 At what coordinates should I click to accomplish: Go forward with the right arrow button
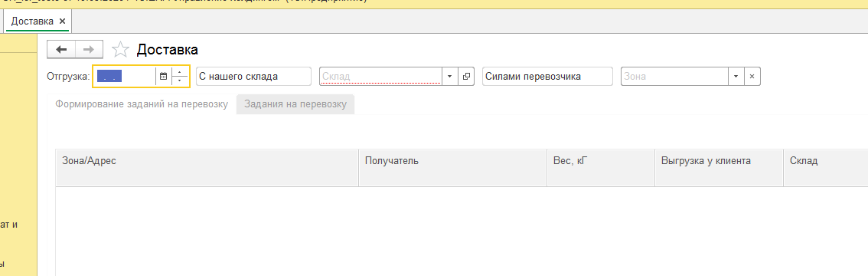89,49
